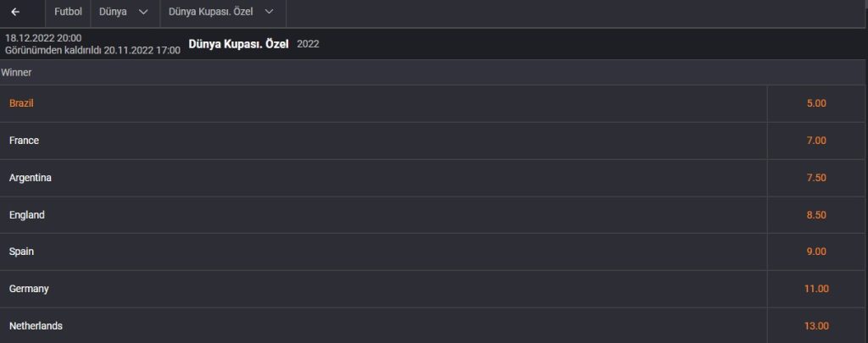868x343 pixels.
Task: Expand the Dünya Kupası. Özel dropdown
Action: click(223, 12)
